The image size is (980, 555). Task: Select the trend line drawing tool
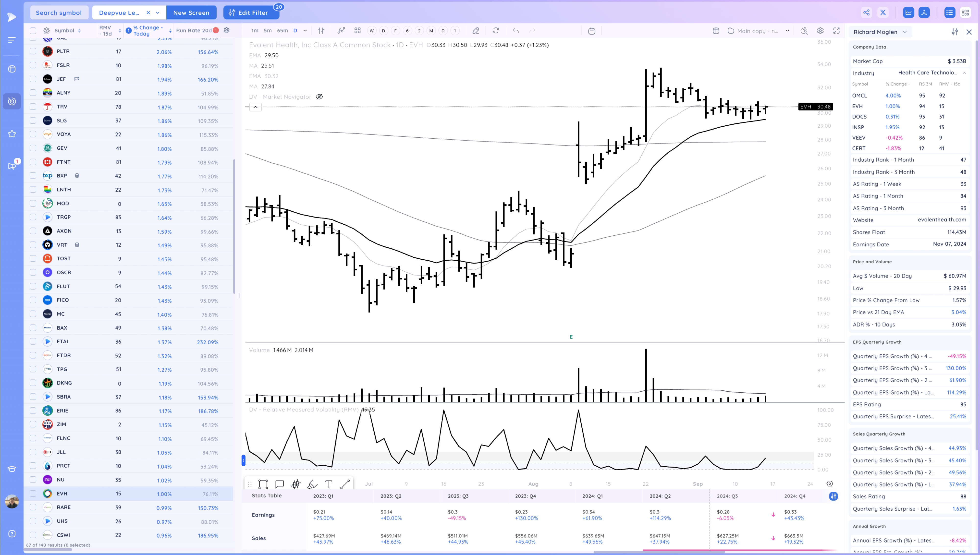[x=345, y=484]
